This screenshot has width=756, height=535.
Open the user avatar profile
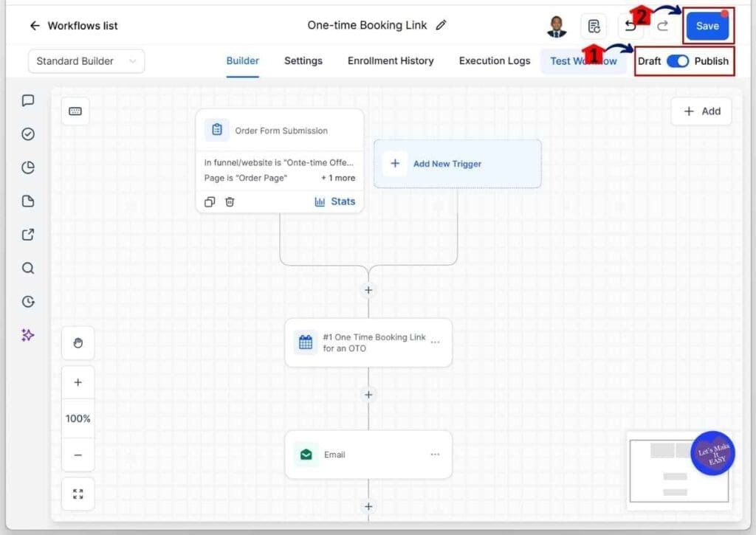click(557, 26)
